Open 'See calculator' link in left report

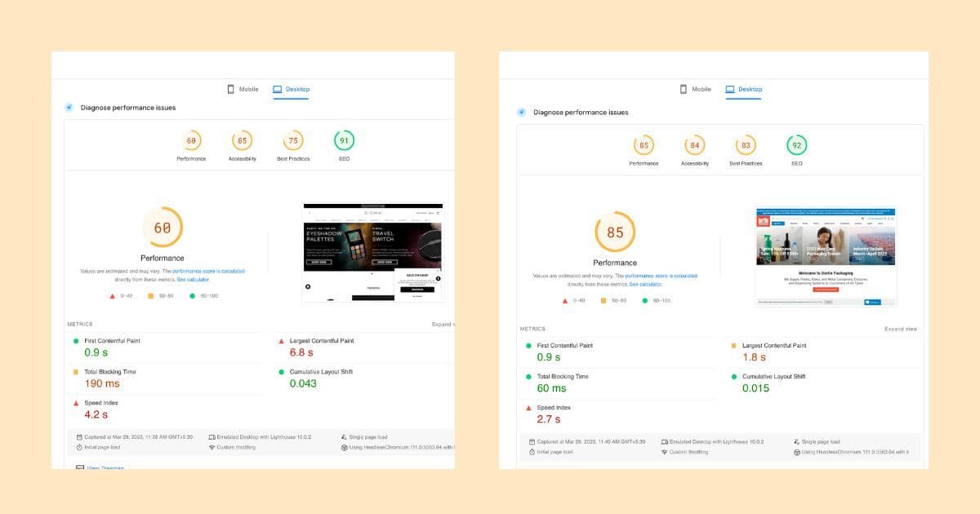coord(193,279)
